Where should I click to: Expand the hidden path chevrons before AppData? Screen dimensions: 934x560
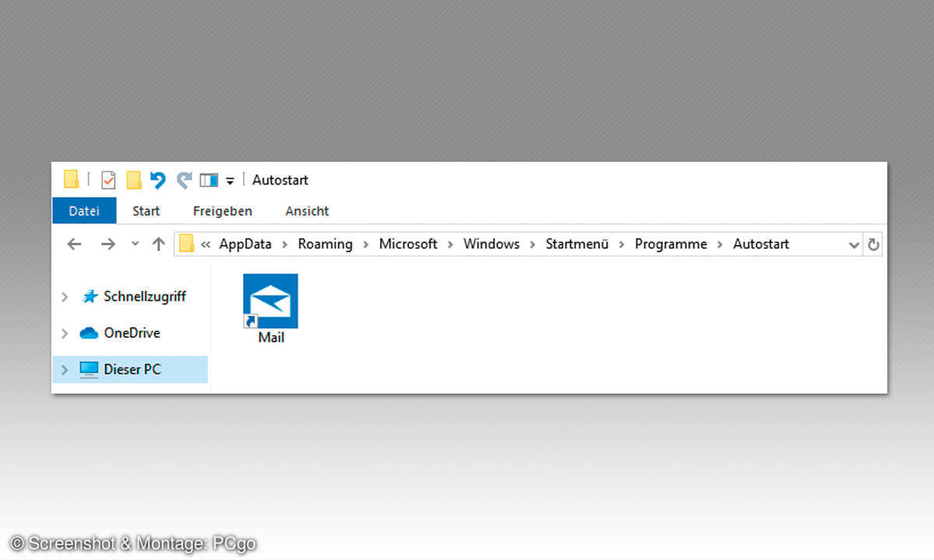click(205, 244)
